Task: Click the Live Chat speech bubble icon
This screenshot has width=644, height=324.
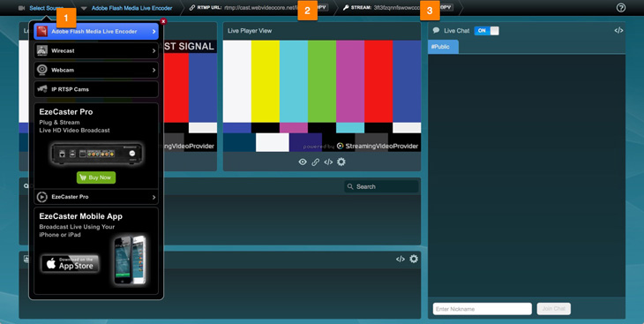Action: point(436,30)
